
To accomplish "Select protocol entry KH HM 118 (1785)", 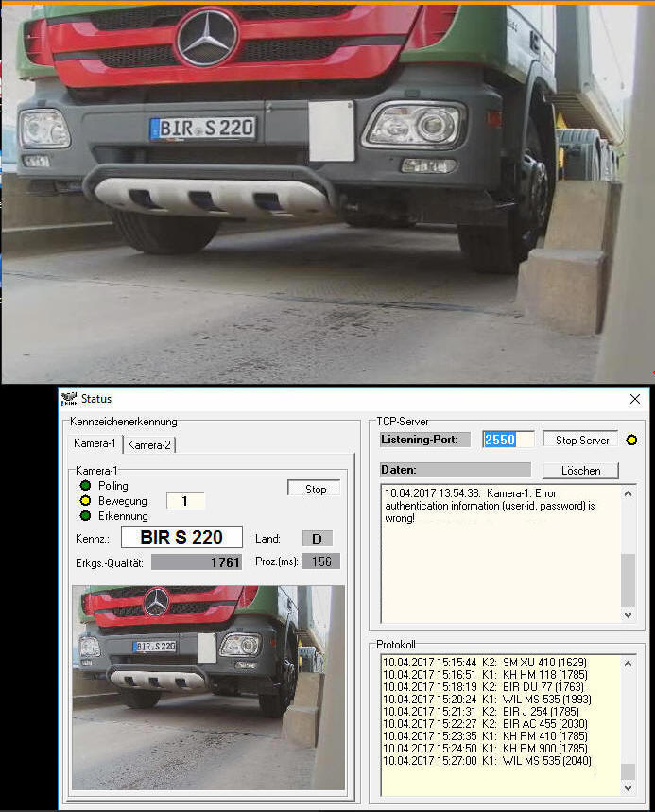I will pos(485,675).
